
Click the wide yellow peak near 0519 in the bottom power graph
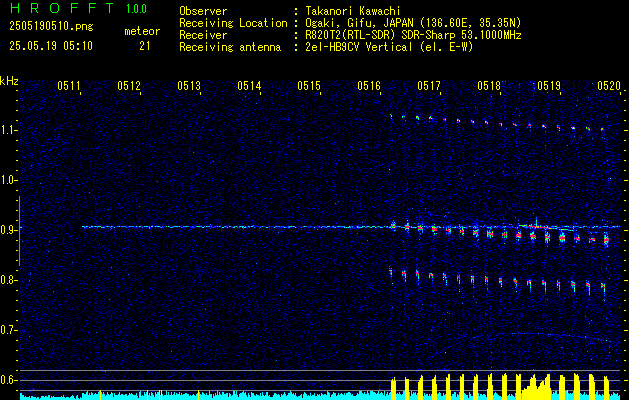point(536,386)
